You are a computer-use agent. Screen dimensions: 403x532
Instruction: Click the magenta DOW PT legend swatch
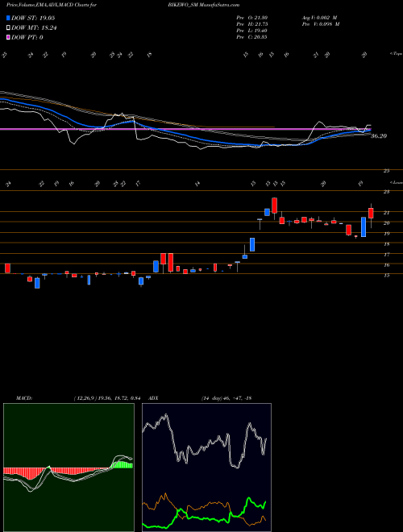click(x=9, y=37)
